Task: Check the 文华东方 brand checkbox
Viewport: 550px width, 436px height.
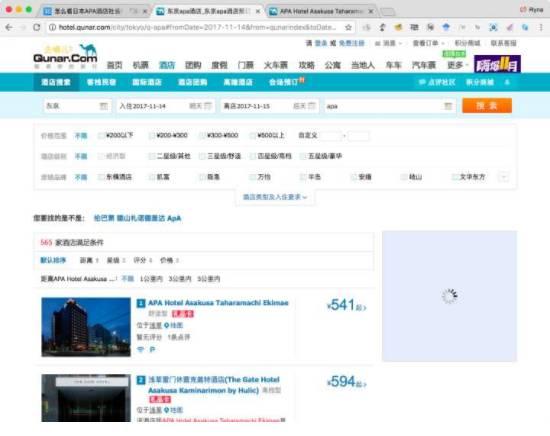Action: click(455, 177)
